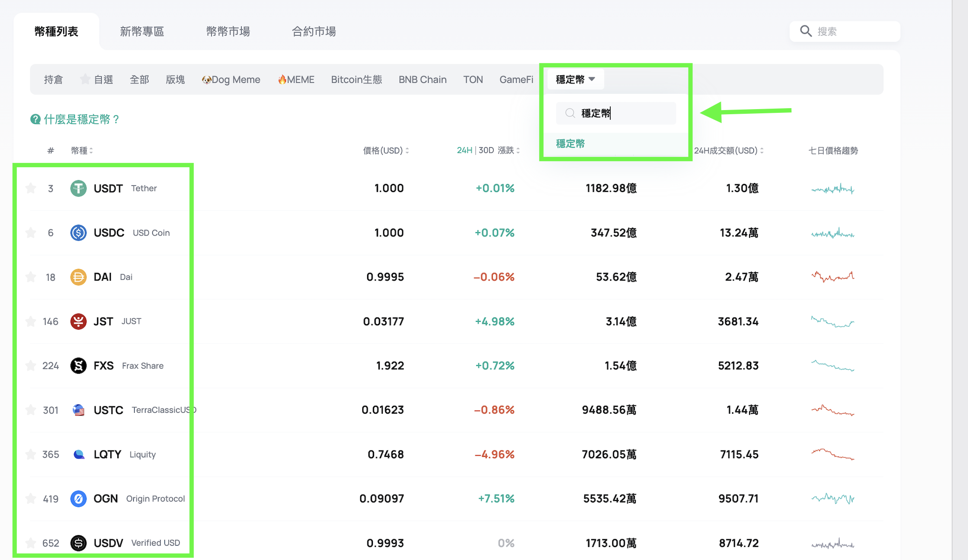This screenshot has width=968, height=560.
Task: Click USDT market cap 1182.98億
Action: pos(611,188)
